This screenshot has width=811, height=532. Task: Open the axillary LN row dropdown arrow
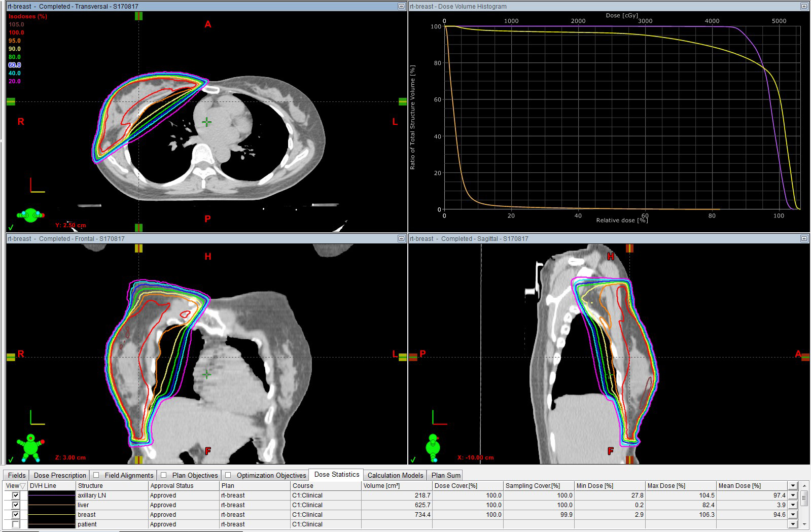(x=793, y=495)
